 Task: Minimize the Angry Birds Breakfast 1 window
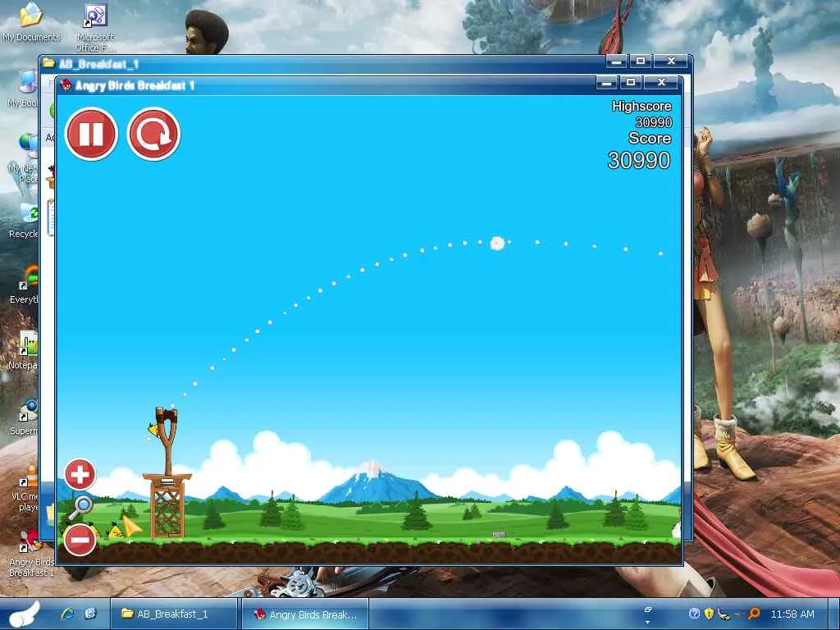[x=607, y=83]
